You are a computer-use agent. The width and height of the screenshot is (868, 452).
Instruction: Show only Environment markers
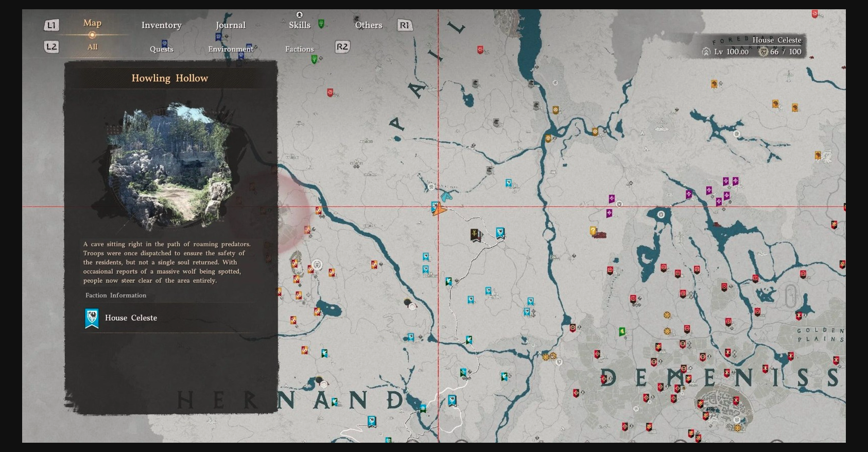(x=230, y=49)
